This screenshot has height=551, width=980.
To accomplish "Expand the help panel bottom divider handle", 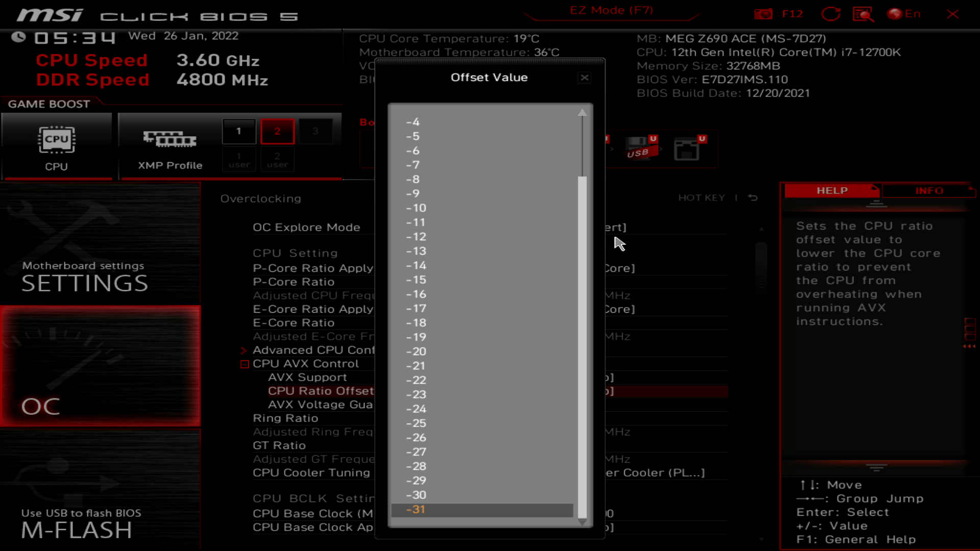I will pyautogui.click(x=876, y=467).
